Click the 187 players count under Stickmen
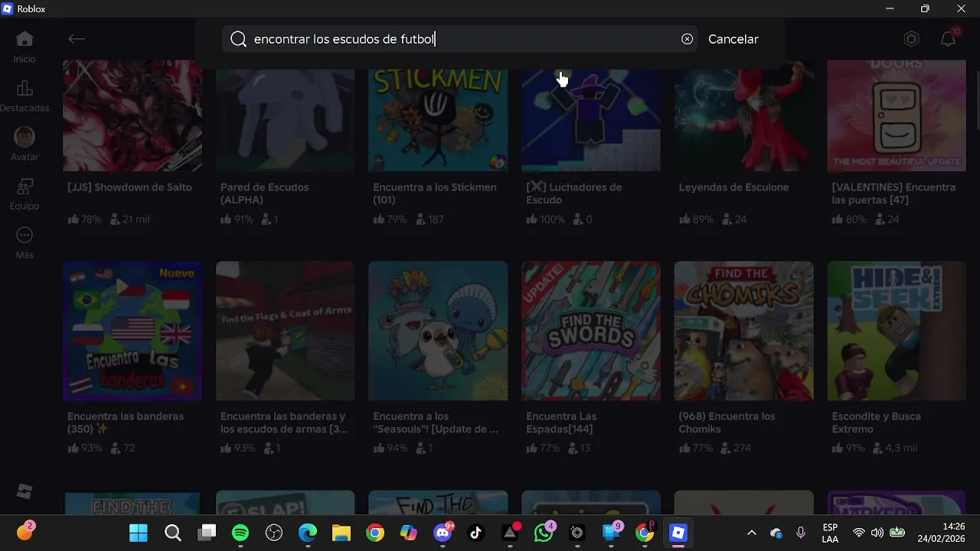The width and height of the screenshot is (980, 551). (430, 220)
